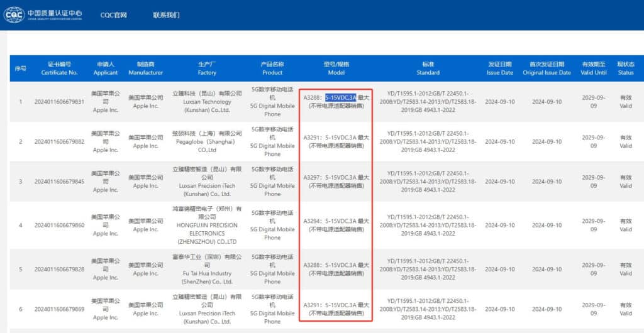Viewport: 644px width, 333px height.
Task: Click Original Issue Date 2024-09-10 in row 4
Action: (x=547, y=225)
